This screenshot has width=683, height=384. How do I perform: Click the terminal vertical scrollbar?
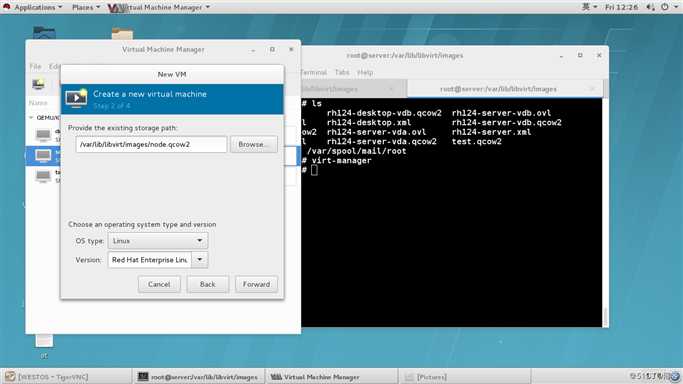tap(605, 212)
